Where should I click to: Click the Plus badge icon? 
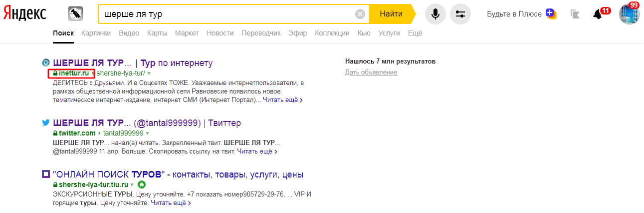pyautogui.click(x=551, y=13)
